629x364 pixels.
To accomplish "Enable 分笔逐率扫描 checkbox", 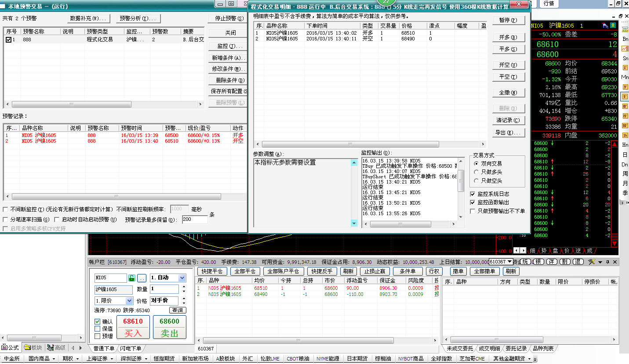I will 5,219.
